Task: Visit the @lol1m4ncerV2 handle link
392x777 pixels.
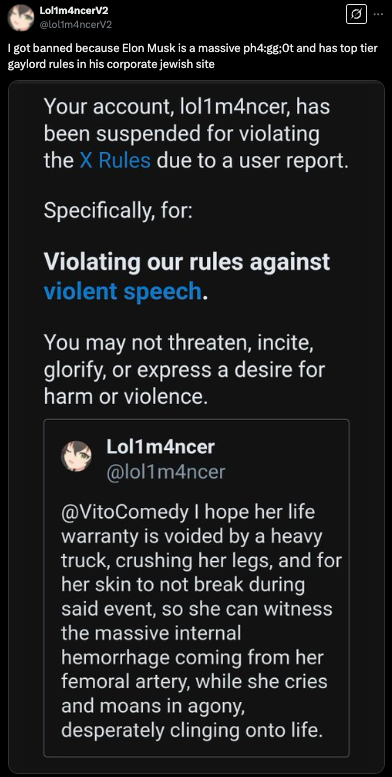Action: pos(75,24)
